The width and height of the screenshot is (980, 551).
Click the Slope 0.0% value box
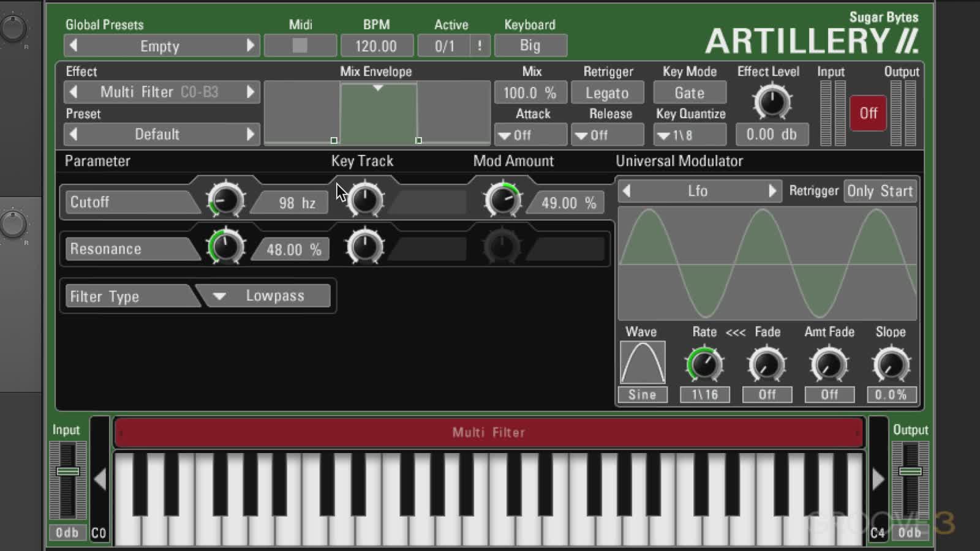click(891, 395)
